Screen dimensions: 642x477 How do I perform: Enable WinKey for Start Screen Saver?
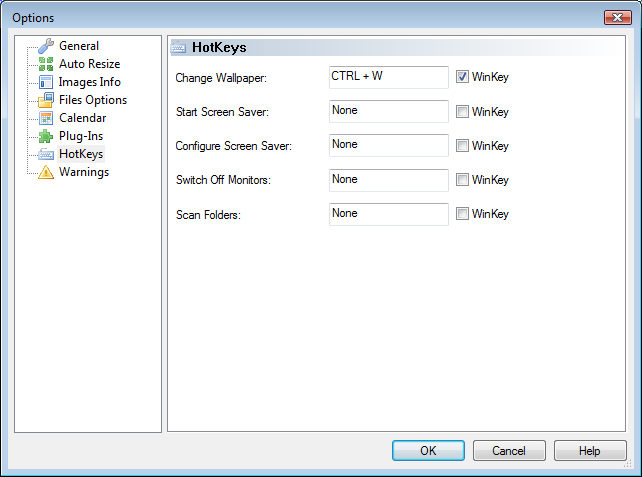pyautogui.click(x=462, y=111)
